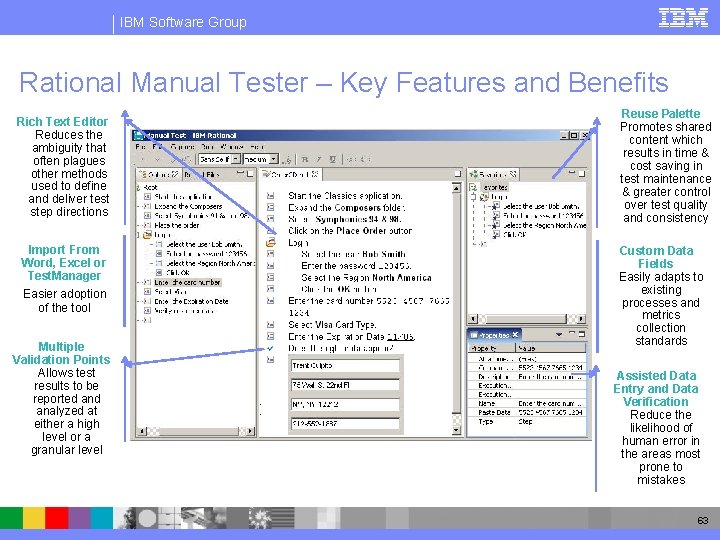Toggle italic formatting in toolbar
Image resolution: width=720 pixels, height=540 pixels.
point(319,159)
